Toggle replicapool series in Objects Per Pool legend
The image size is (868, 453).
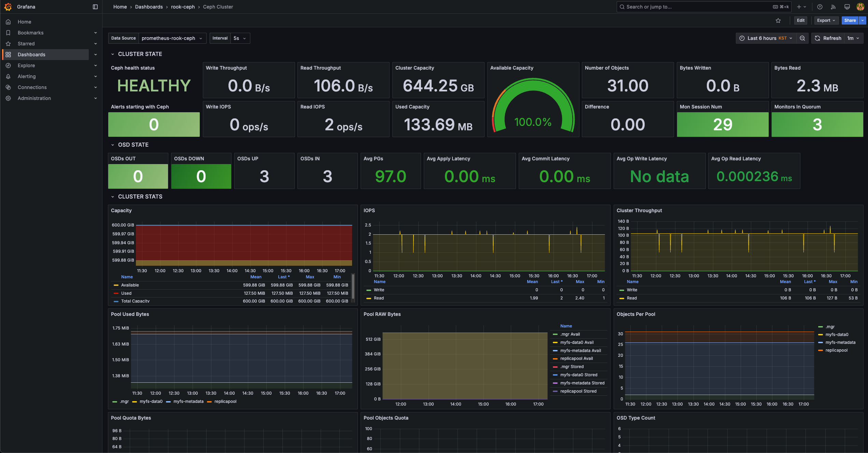(836, 350)
